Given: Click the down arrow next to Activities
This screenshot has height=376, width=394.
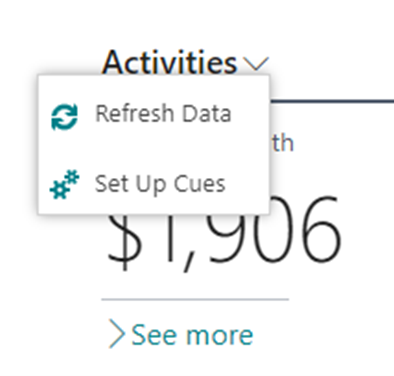Looking at the screenshot, I should pos(256,63).
